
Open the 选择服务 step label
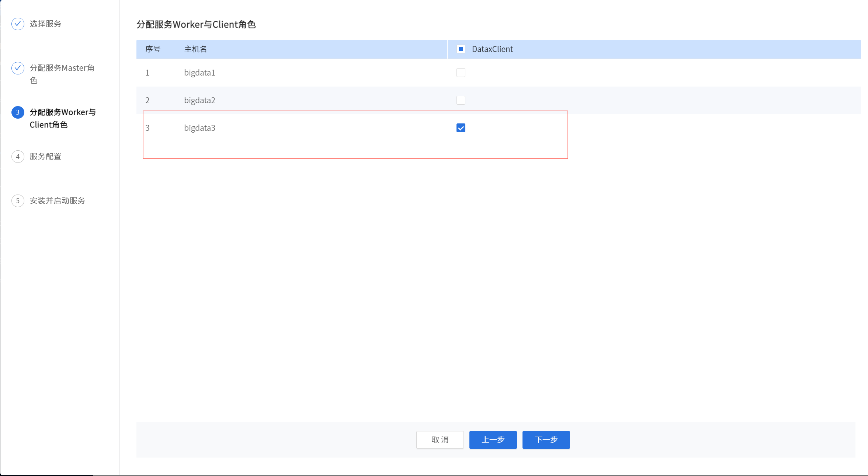point(45,24)
